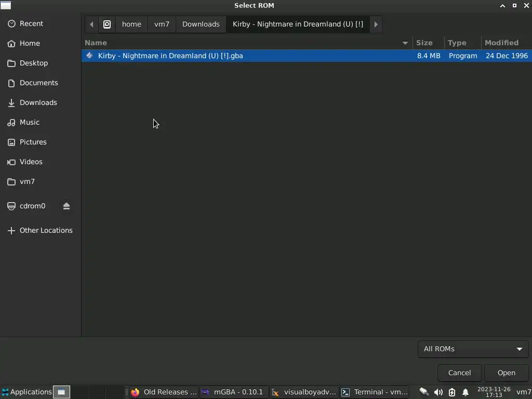532x399 pixels.
Task: Open the Desktop folder in sidebar
Action: click(x=41, y=63)
